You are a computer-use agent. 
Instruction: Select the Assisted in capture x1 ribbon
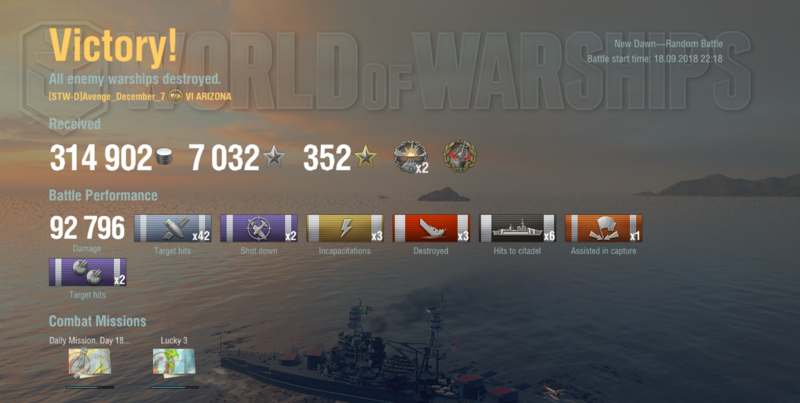click(604, 228)
